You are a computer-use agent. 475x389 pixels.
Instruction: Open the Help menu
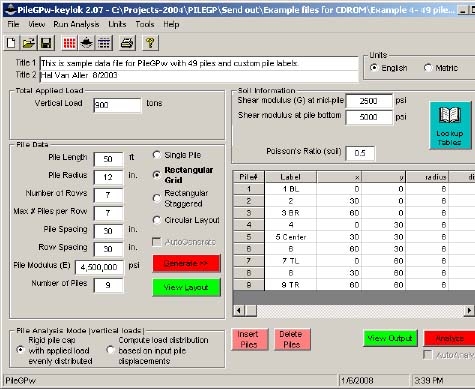171,24
